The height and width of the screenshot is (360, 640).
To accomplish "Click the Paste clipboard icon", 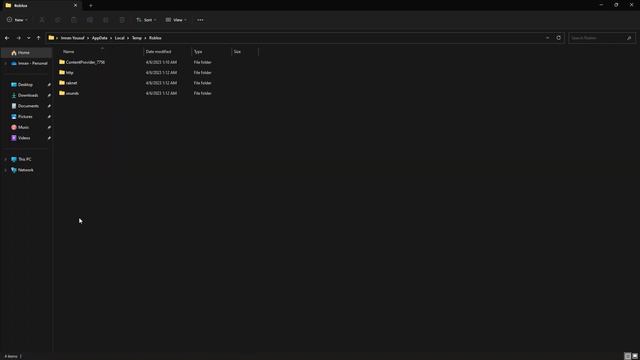I will (x=74, y=20).
